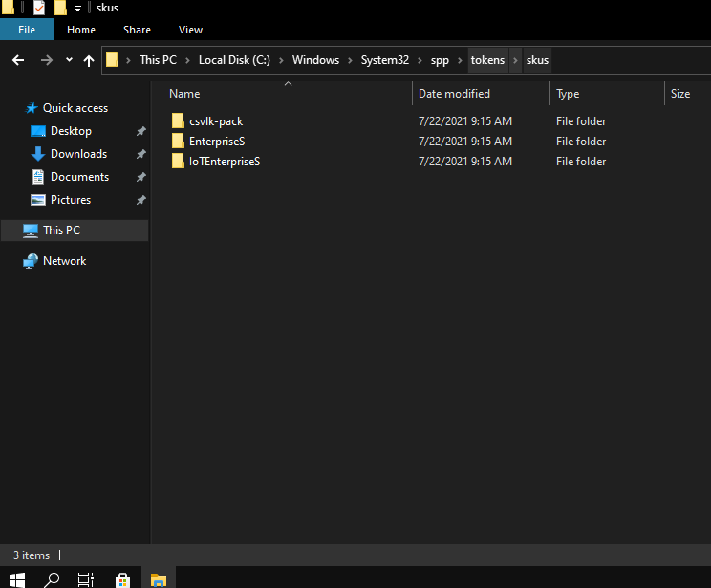Go back with the left arrow
The height and width of the screenshot is (588, 711).
pyautogui.click(x=18, y=60)
